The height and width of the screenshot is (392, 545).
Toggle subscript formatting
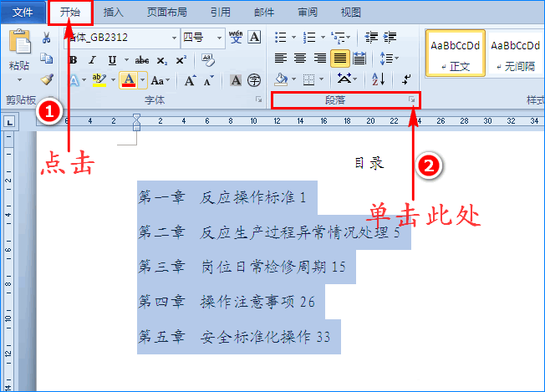click(x=162, y=60)
